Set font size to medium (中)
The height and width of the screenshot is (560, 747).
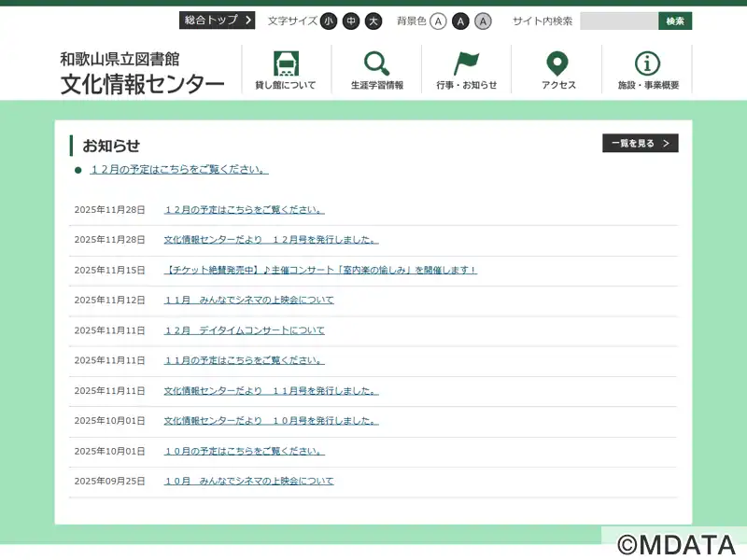click(351, 21)
